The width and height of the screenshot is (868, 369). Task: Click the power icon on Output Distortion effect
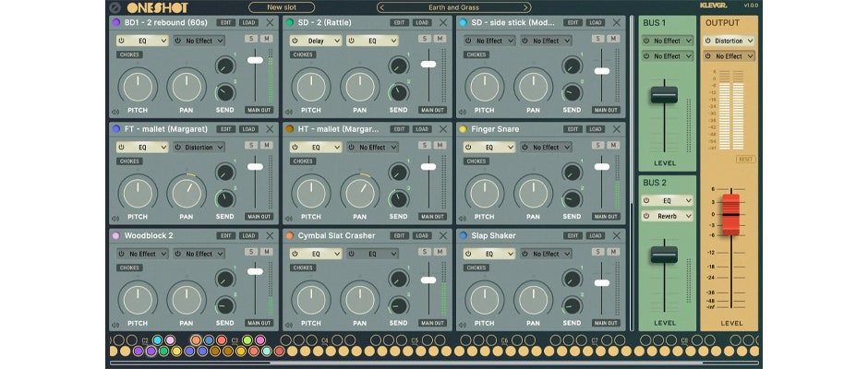(x=709, y=41)
